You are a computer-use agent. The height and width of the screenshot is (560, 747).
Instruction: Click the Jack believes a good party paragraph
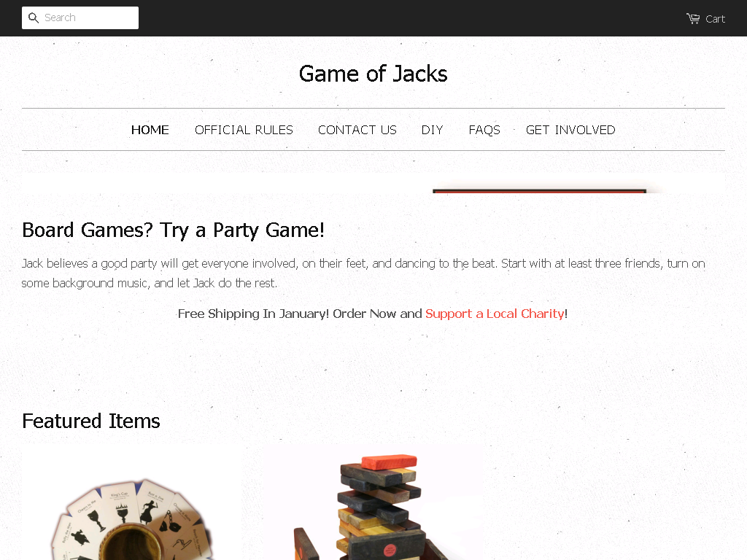pyautogui.click(x=363, y=273)
